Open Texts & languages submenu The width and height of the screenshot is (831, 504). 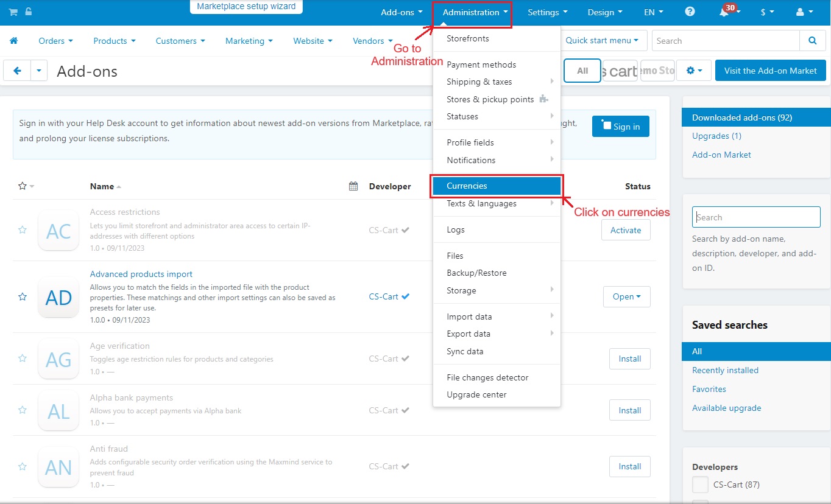click(497, 203)
